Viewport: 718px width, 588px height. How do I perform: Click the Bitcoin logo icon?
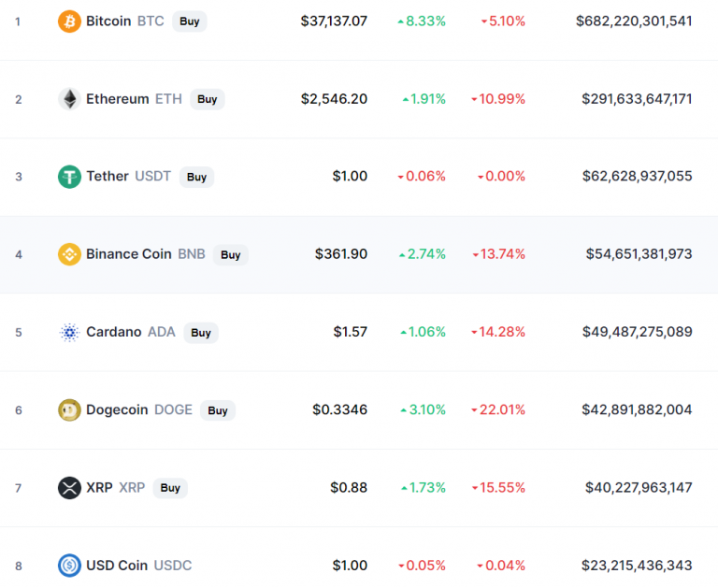coord(69,21)
